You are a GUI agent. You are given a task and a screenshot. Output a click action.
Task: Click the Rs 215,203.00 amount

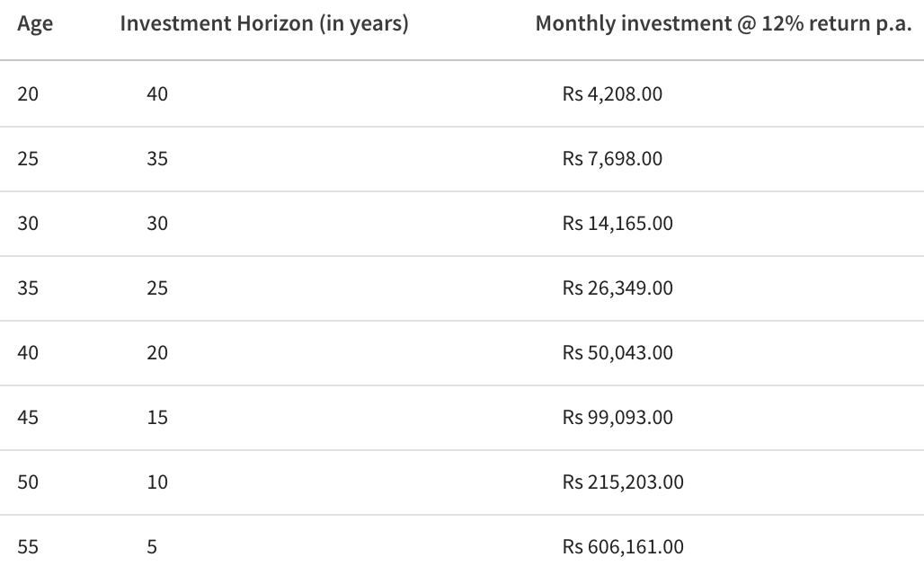623,482
